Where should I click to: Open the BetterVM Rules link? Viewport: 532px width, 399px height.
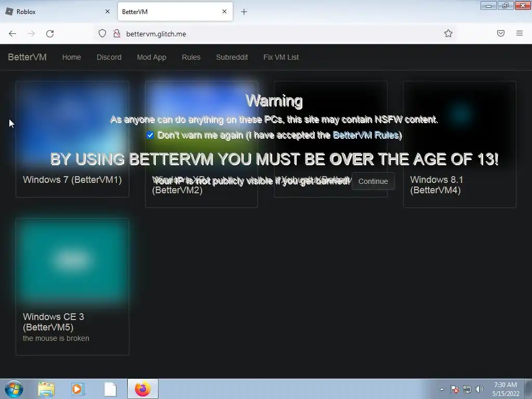(365, 135)
